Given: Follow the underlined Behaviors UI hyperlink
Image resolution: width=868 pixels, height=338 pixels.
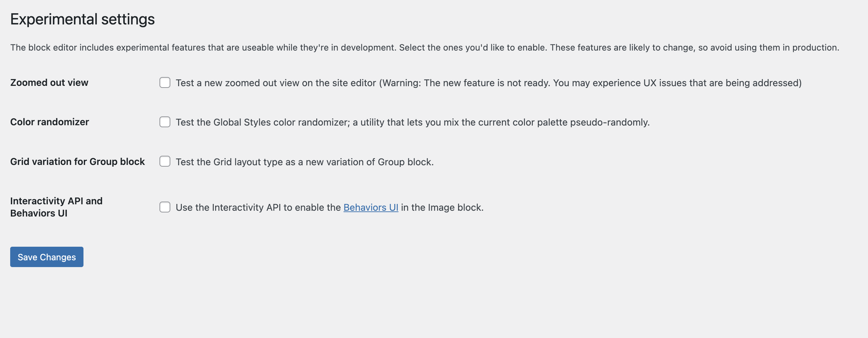Looking at the screenshot, I should [x=371, y=207].
